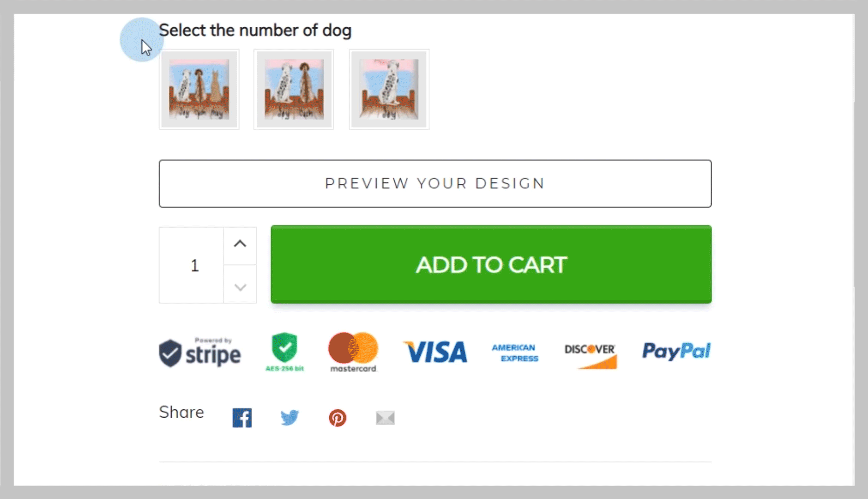This screenshot has height=499, width=868.
Task: Click the Discover card logo
Action: click(590, 355)
